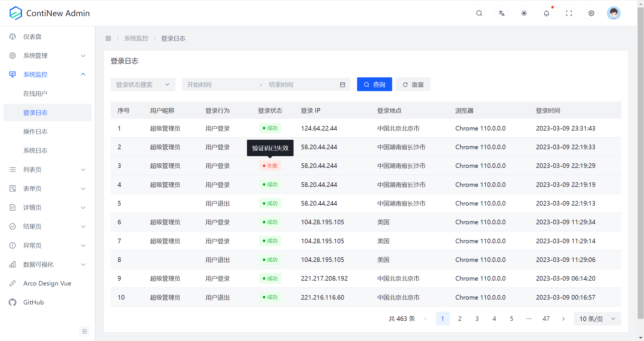Open the date range calendar icon
Viewport: 644px width, 341px height.
pos(342,85)
